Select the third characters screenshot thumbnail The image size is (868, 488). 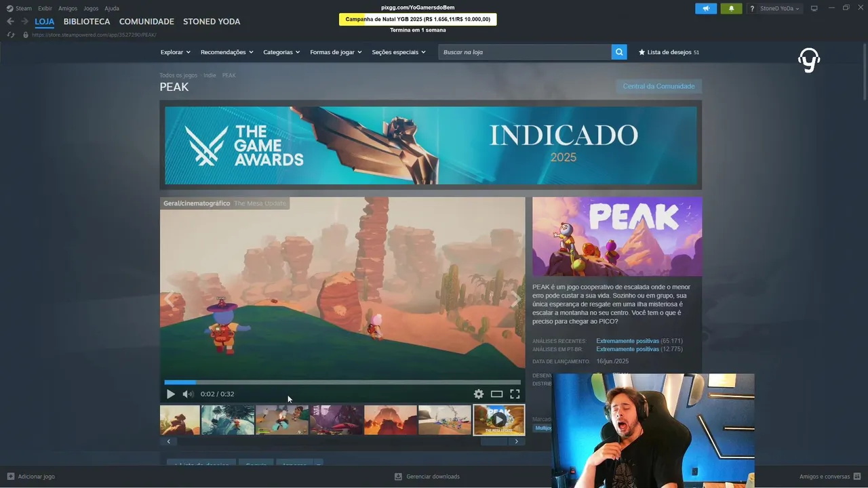pyautogui.click(x=282, y=420)
